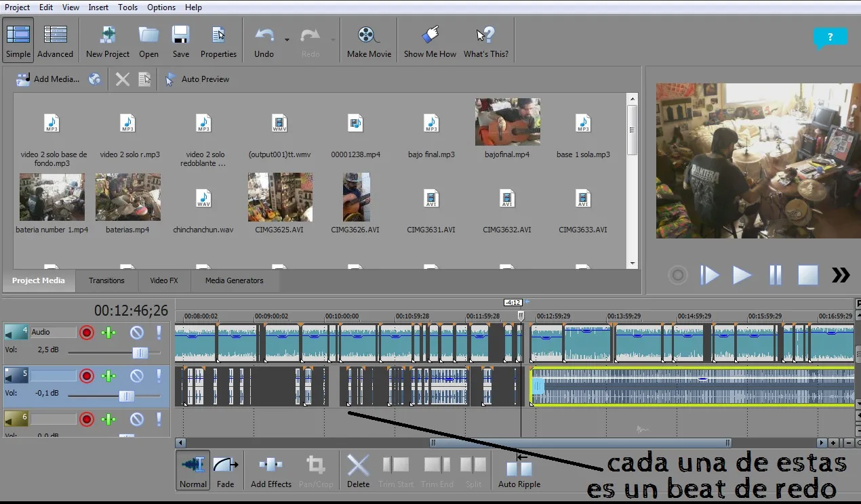Select the Fade tool
Screen dimensions: 861x504
[226, 471]
